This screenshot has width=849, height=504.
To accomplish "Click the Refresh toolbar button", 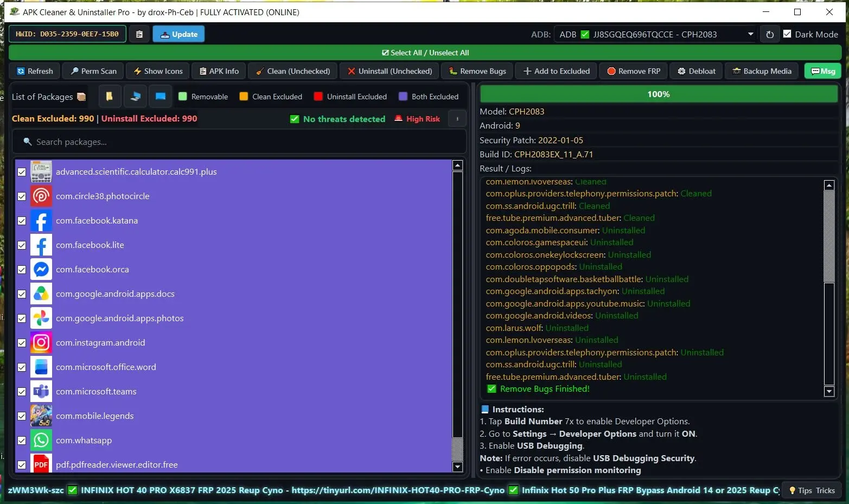I will (35, 71).
